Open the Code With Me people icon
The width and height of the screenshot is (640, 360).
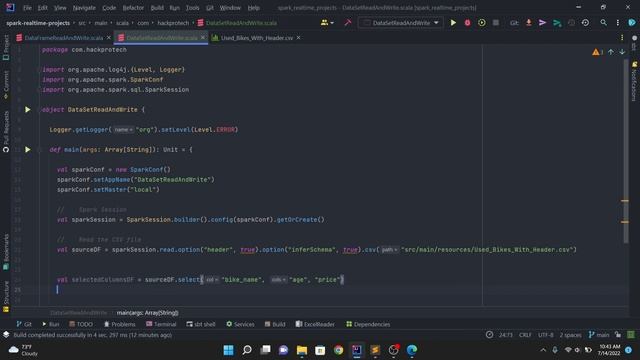pos(327,23)
